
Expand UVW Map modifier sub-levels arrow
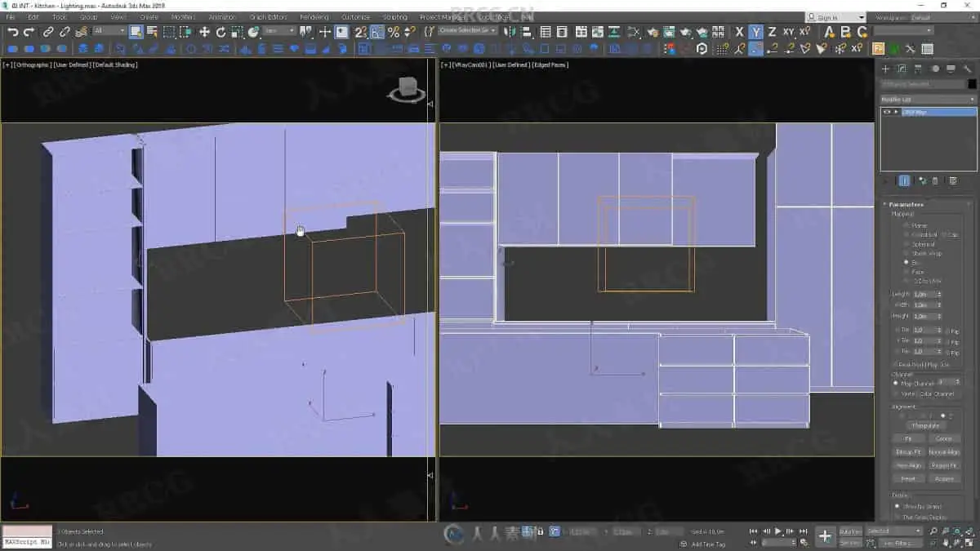pos(896,112)
